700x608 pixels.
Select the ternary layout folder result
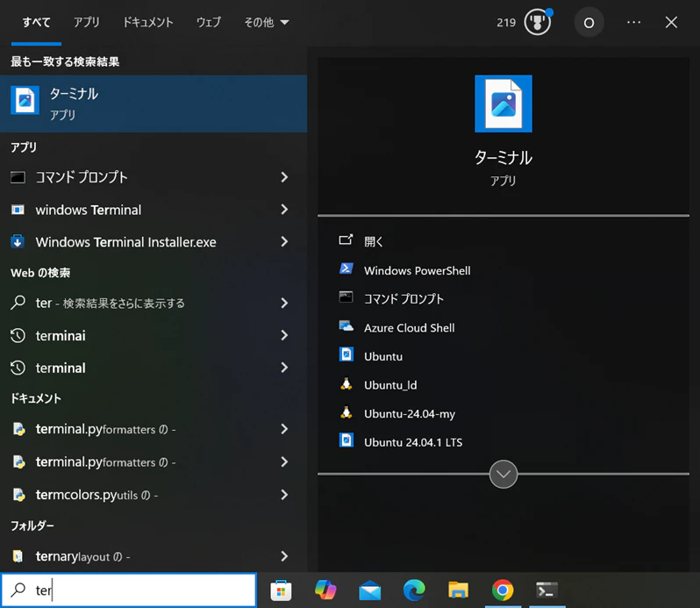pyautogui.click(x=154, y=556)
